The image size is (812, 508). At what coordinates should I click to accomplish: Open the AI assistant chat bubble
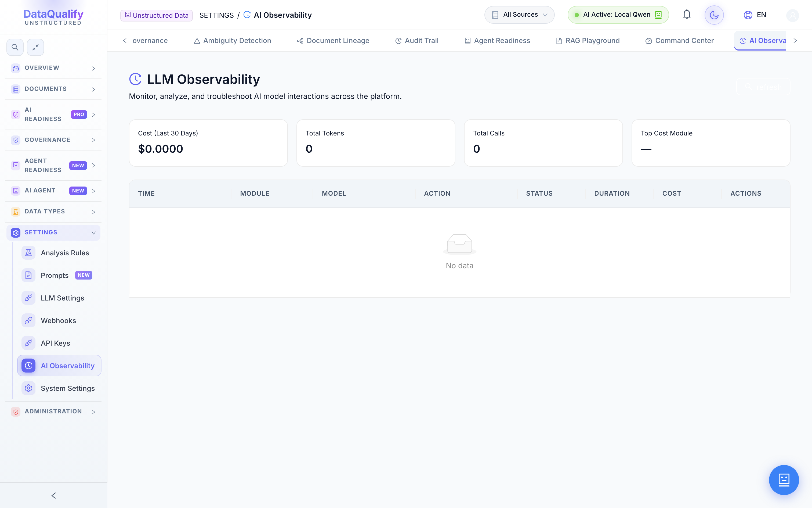(x=784, y=480)
